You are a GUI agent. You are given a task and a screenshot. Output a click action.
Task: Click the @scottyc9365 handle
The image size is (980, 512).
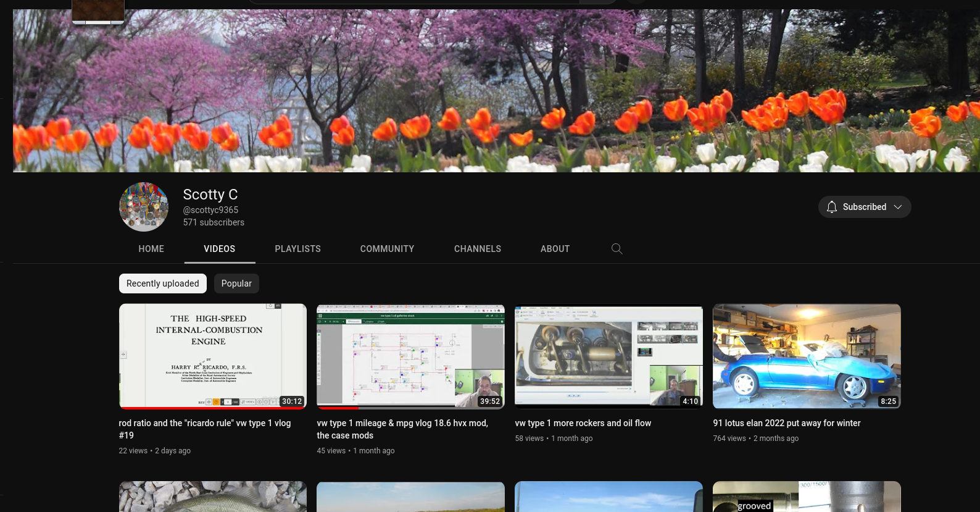(210, 210)
